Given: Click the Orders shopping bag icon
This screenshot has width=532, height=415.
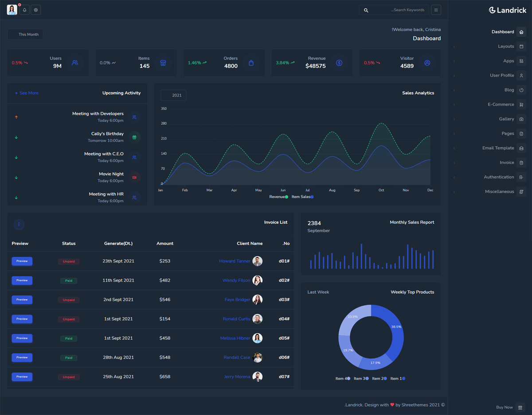Looking at the screenshot, I should [x=251, y=63].
